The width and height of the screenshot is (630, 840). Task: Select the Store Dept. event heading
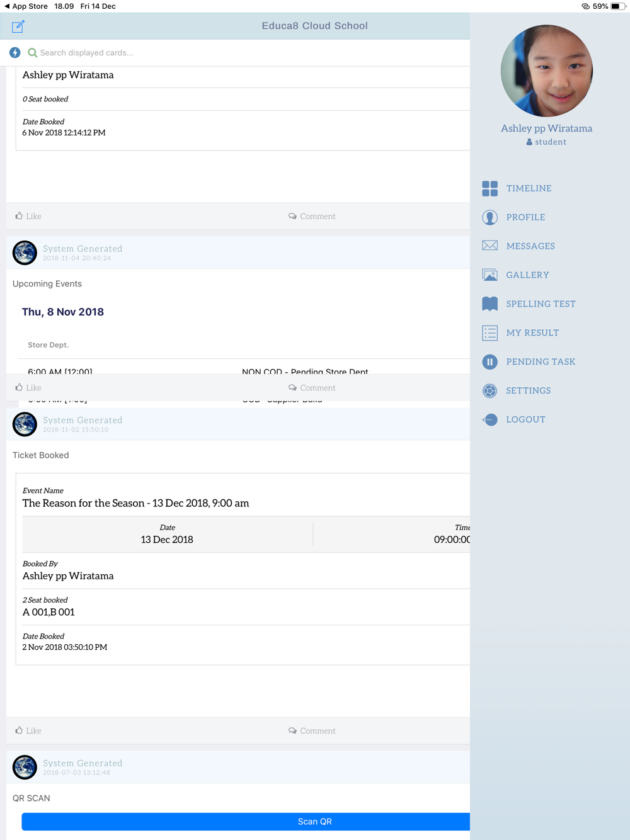coord(49,345)
